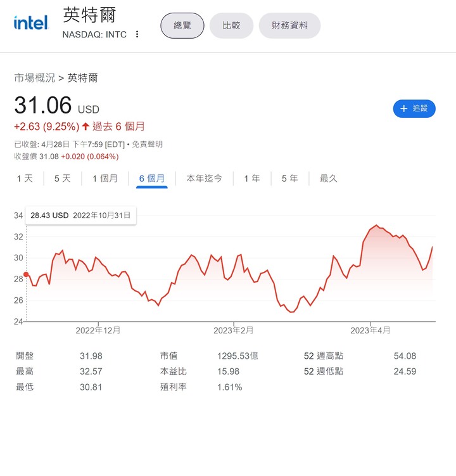Viewport: 456px width, 476px height.
Task: Click the April 2023 peak on the chart
Action: pyautogui.click(x=376, y=225)
